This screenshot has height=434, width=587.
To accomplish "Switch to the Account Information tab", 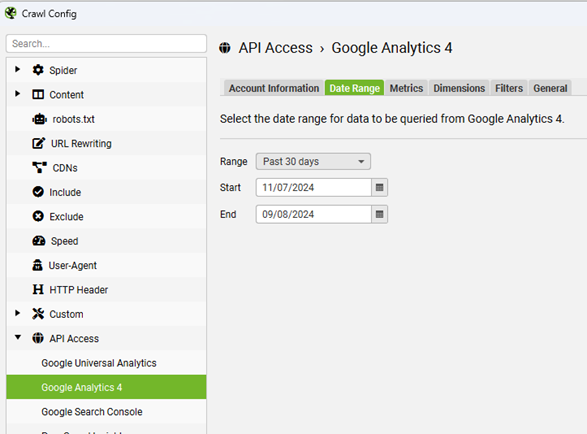I will [x=274, y=88].
